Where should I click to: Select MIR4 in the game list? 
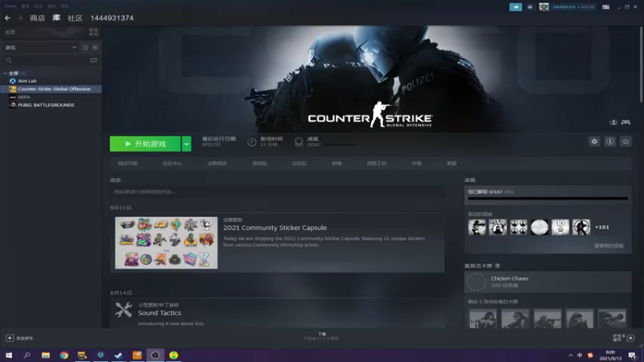(24, 97)
